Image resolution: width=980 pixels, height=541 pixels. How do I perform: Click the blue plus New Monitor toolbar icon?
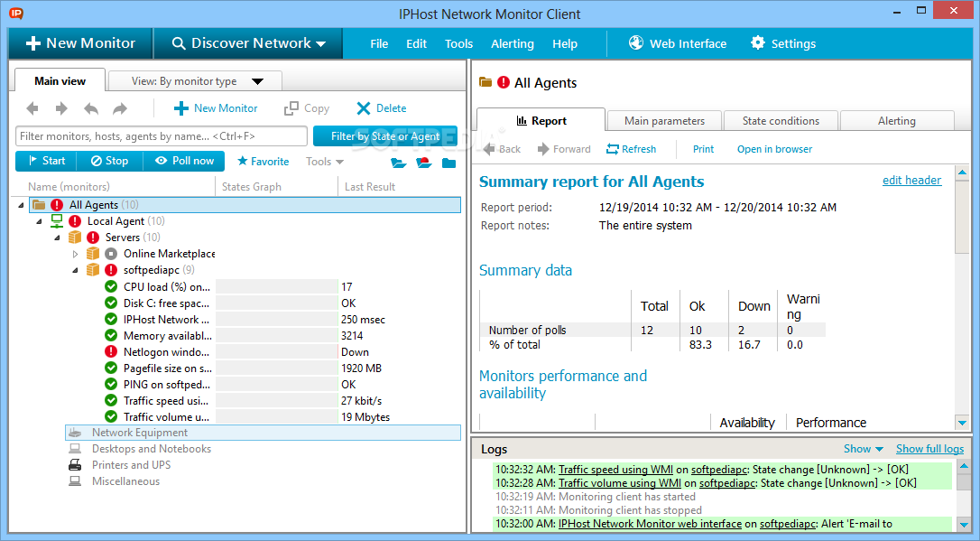(x=181, y=108)
